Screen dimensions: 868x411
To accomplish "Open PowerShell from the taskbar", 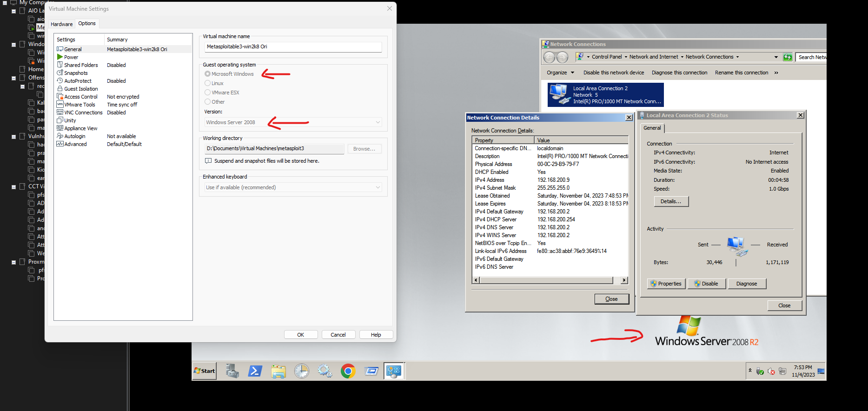I will [255, 371].
